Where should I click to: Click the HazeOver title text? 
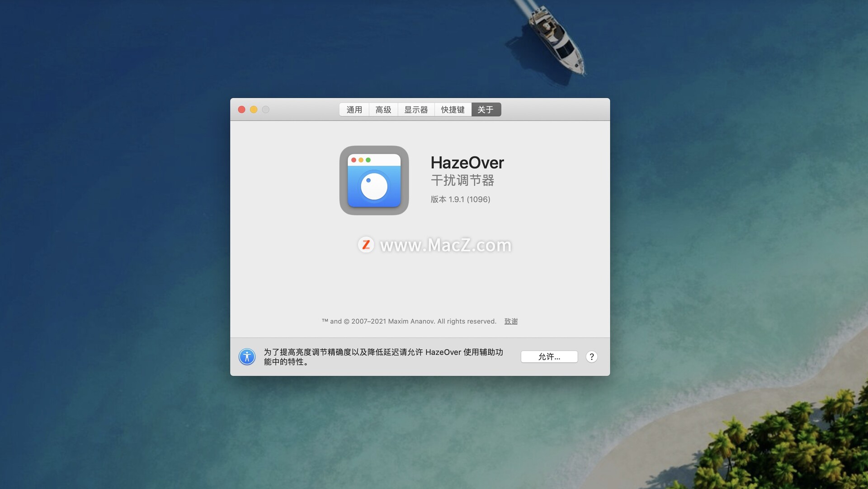click(467, 163)
